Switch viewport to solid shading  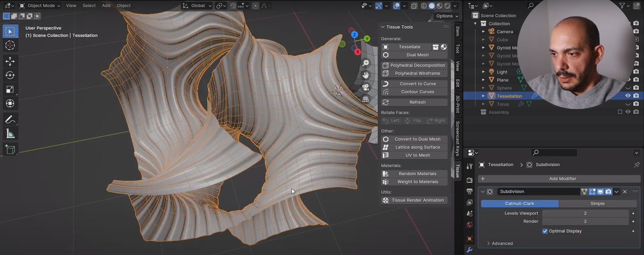coord(431,6)
